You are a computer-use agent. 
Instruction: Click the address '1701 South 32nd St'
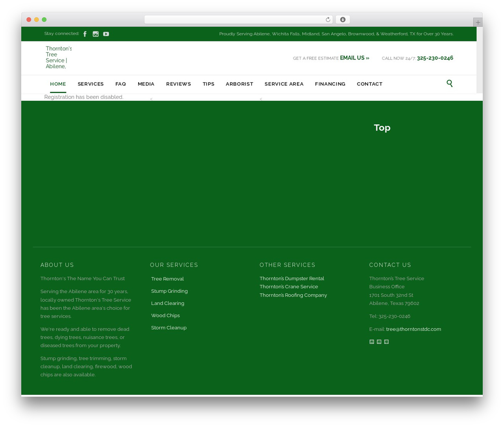pos(391,295)
